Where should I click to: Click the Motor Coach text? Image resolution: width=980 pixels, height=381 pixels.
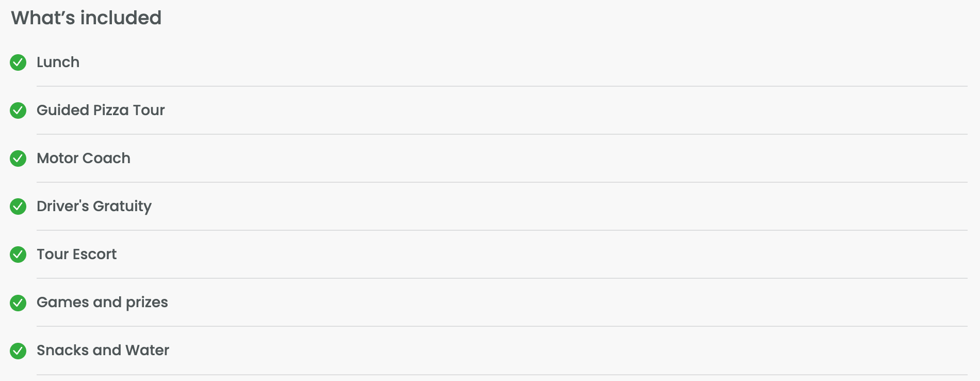pyautogui.click(x=84, y=158)
